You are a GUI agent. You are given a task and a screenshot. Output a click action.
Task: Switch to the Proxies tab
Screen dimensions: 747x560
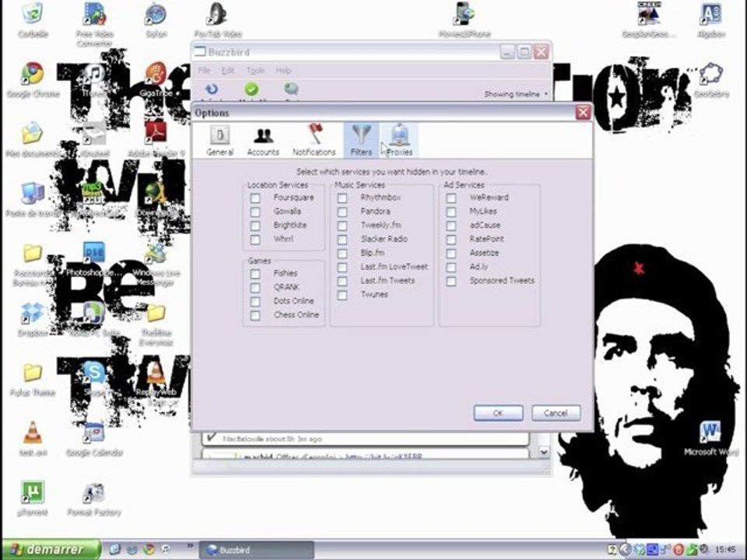[x=399, y=141]
